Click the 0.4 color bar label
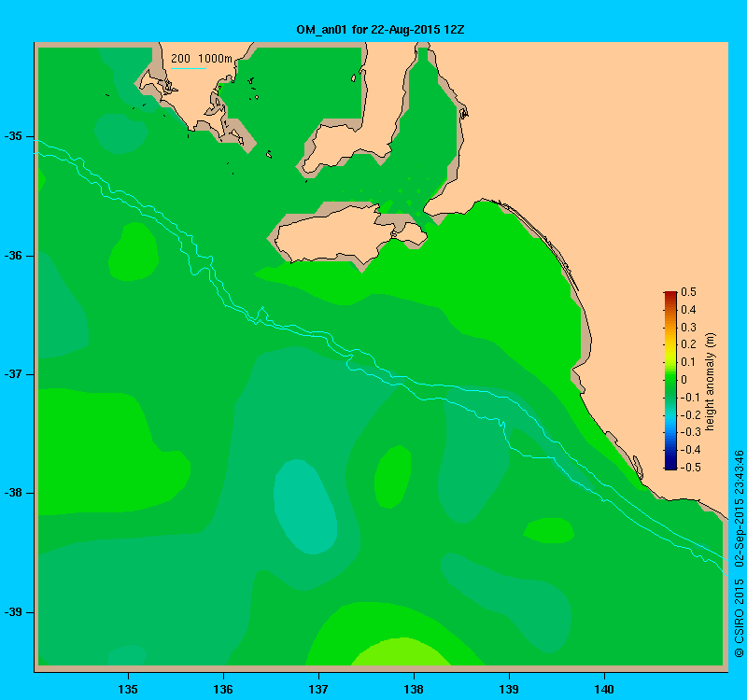The height and width of the screenshot is (700, 747). pos(688,310)
